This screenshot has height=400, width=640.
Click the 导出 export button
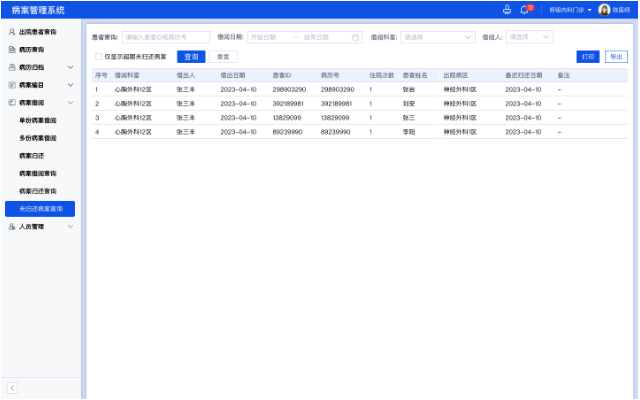(616, 57)
